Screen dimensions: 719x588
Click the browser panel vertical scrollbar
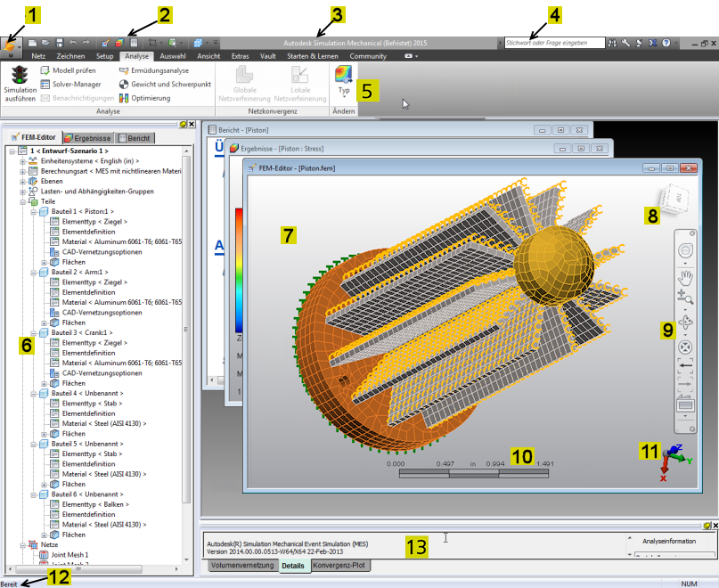186,329
